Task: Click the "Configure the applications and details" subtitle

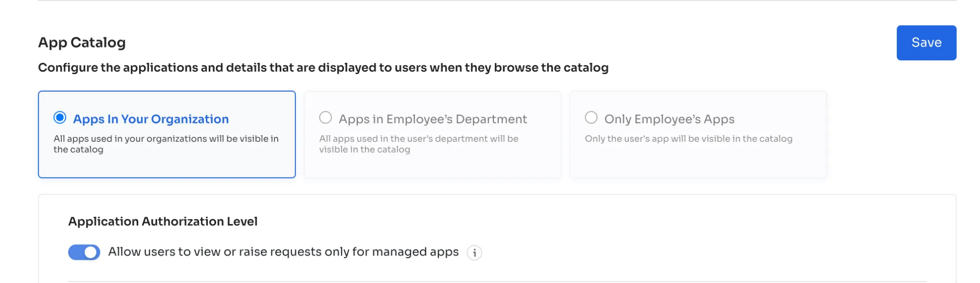Action: tap(323, 68)
